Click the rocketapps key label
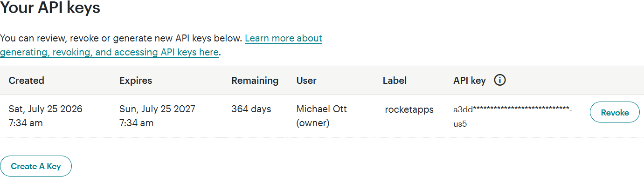644x177 pixels. pos(409,109)
